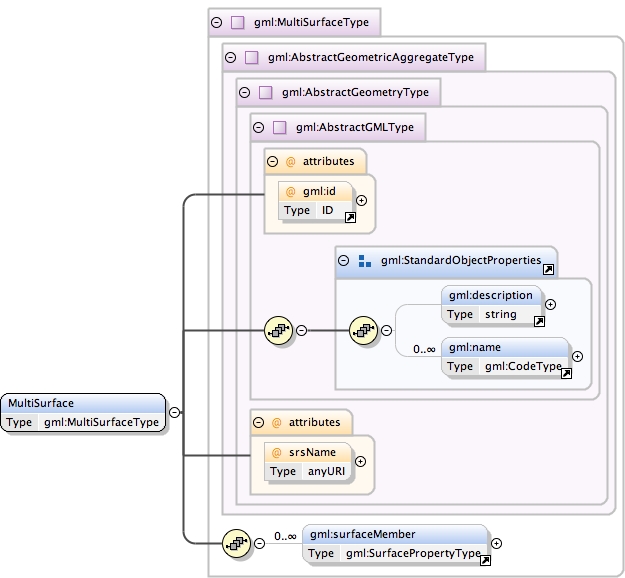Viewport: 625px width, 578px height.
Task: Click the ID type value of gml:id
Action: (327, 210)
